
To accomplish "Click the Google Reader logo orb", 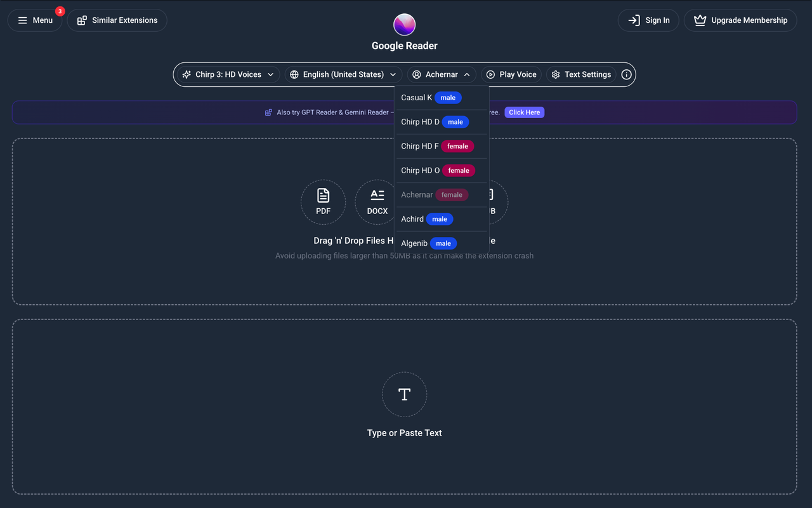I will click(x=405, y=25).
